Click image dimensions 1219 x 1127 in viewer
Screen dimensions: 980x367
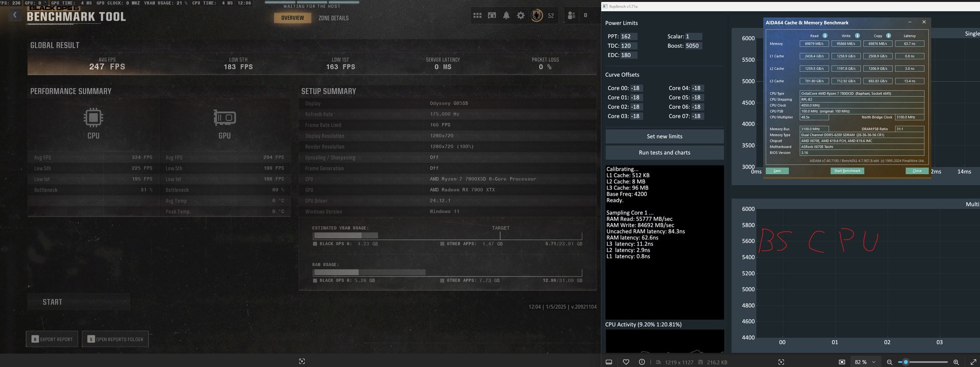pos(679,362)
